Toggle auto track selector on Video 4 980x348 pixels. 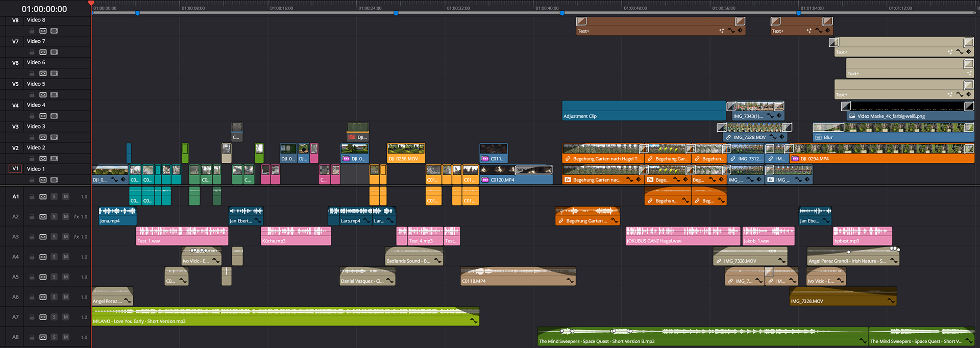pyautogui.click(x=43, y=116)
